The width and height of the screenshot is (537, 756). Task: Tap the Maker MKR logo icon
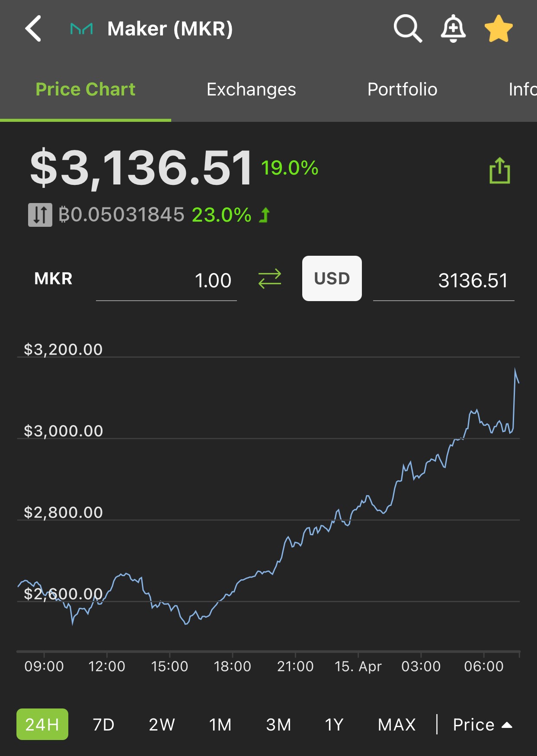pos(82,29)
